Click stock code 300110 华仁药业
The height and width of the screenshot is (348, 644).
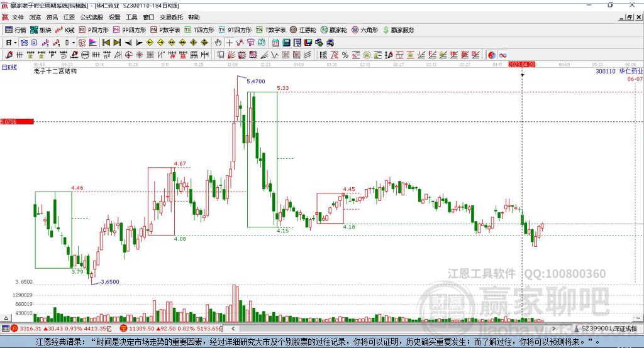619,71
